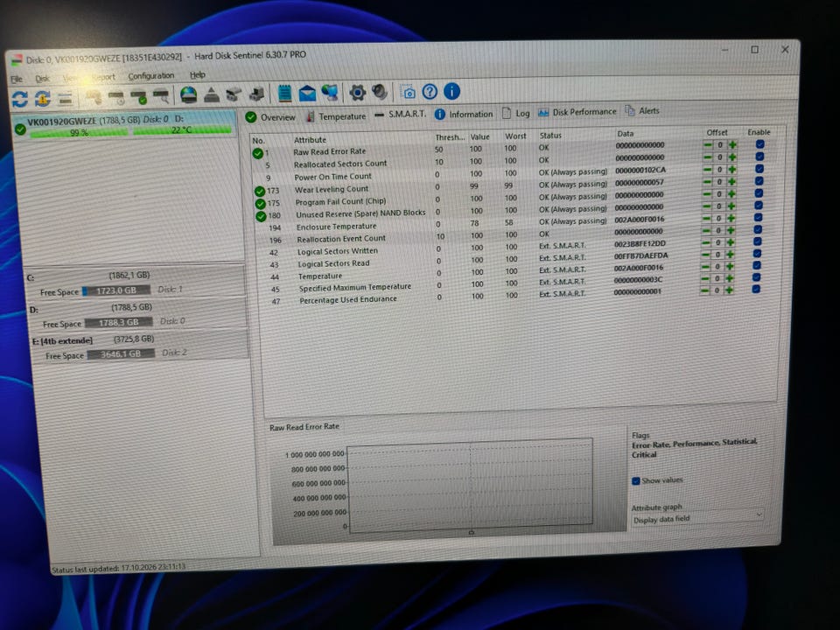Uncheck Enable for Wear Leveling Count
This screenshot has width=840, height=630.
(x=759, y=181)
